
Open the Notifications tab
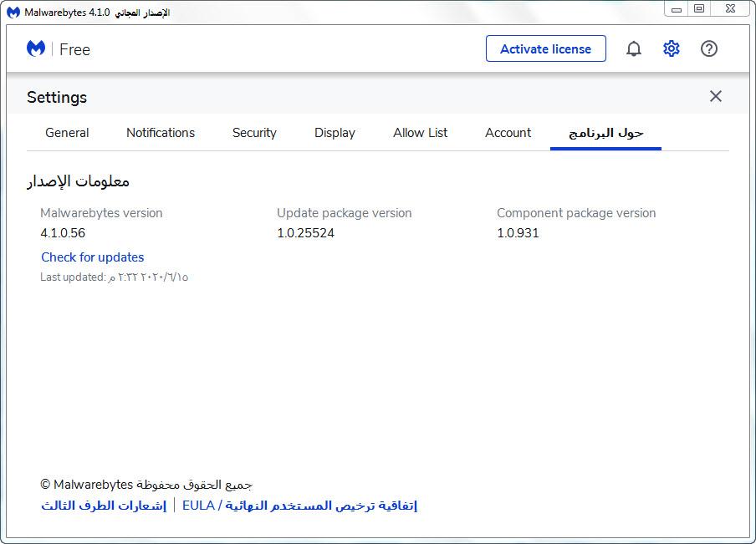click(x=161, y=133)
